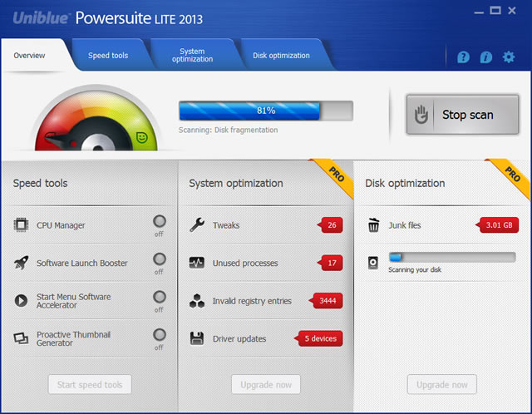Image resolution: width=532 pixels, height=414 pixels.
Task: Click the Proactive Thumbnail Generator icon
Action: (21, 338)
